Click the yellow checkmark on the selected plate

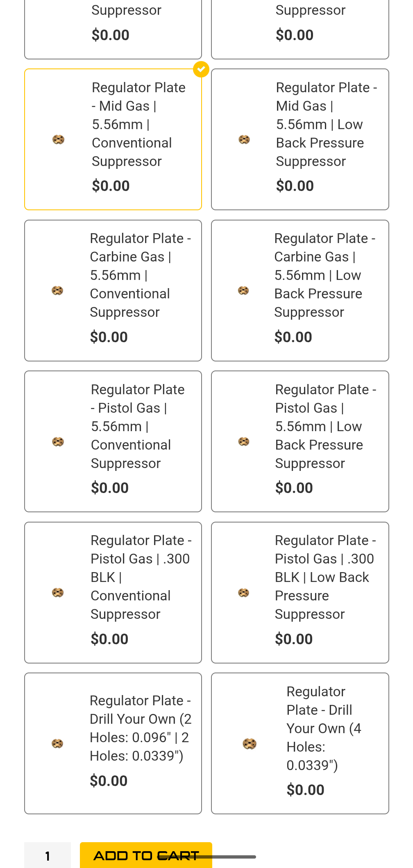[201, 69]
